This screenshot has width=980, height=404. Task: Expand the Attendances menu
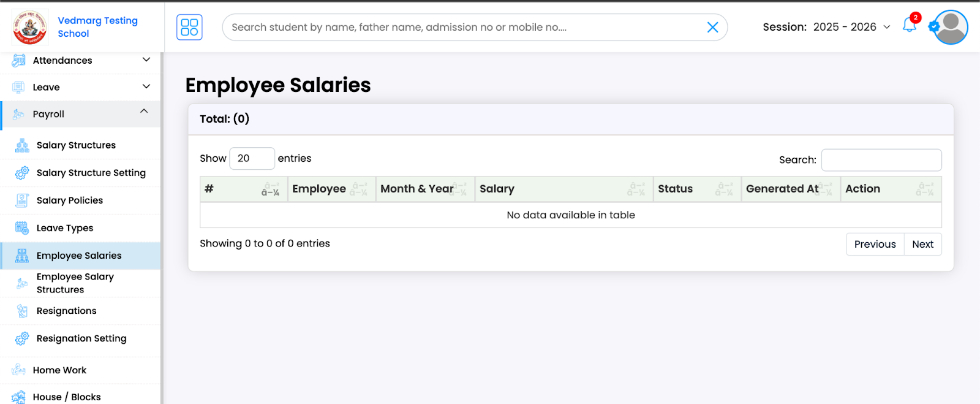point(146,60)
